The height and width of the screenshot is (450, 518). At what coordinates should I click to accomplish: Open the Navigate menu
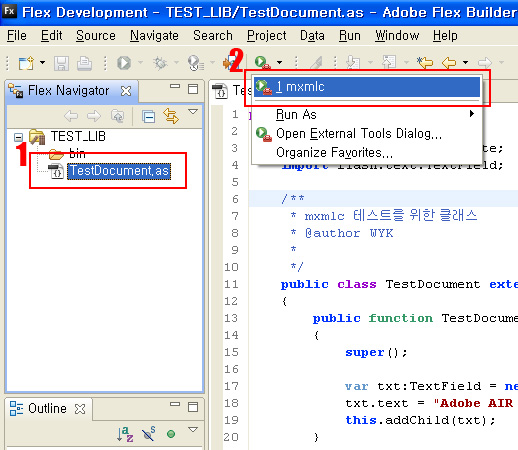[154, 35]
